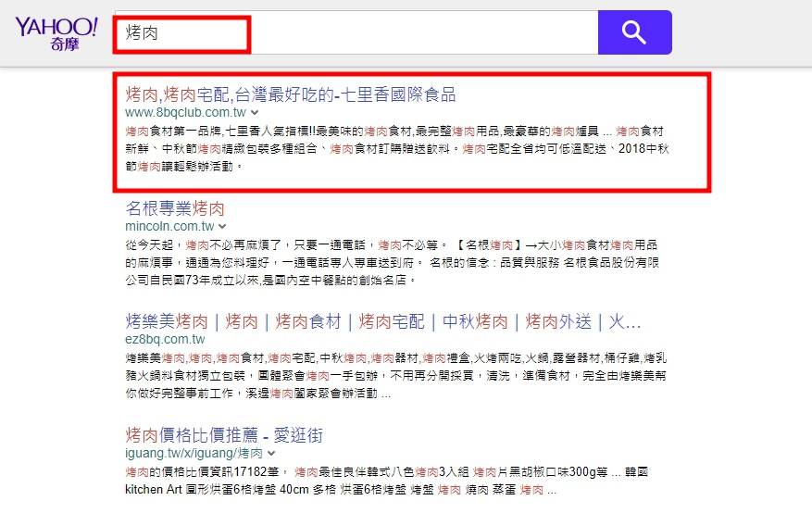This screenshot has height=513, width=812.
Task: Open the 烤肉價格比價推薦 - 愛逛街 result
Action: [224, 435]
